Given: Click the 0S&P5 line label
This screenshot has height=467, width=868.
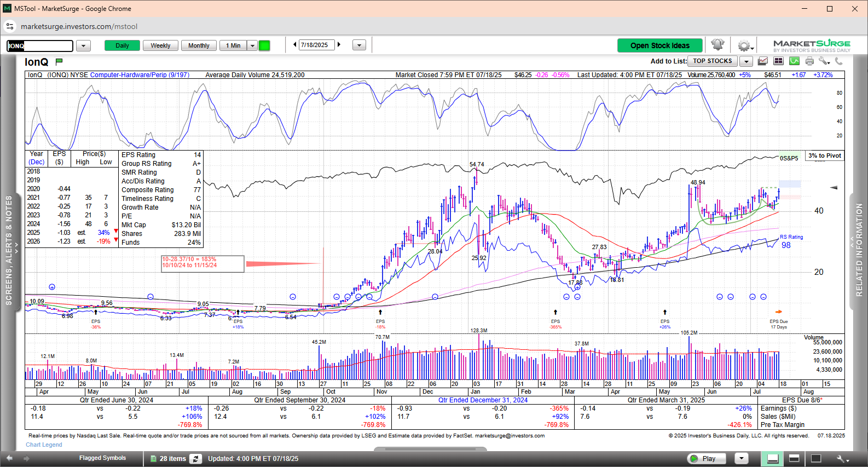Looking at the screenshot, I should coord(789,158).
